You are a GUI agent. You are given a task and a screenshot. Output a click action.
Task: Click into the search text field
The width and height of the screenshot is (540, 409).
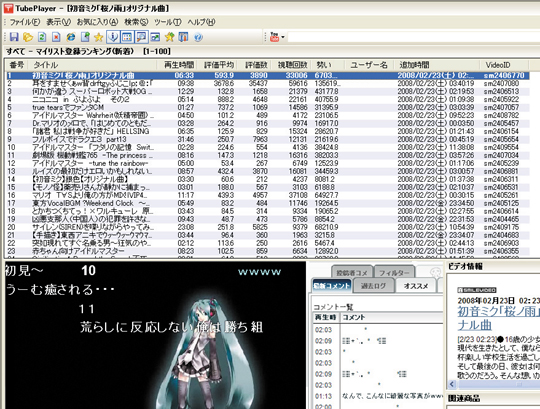click(413, 37)
